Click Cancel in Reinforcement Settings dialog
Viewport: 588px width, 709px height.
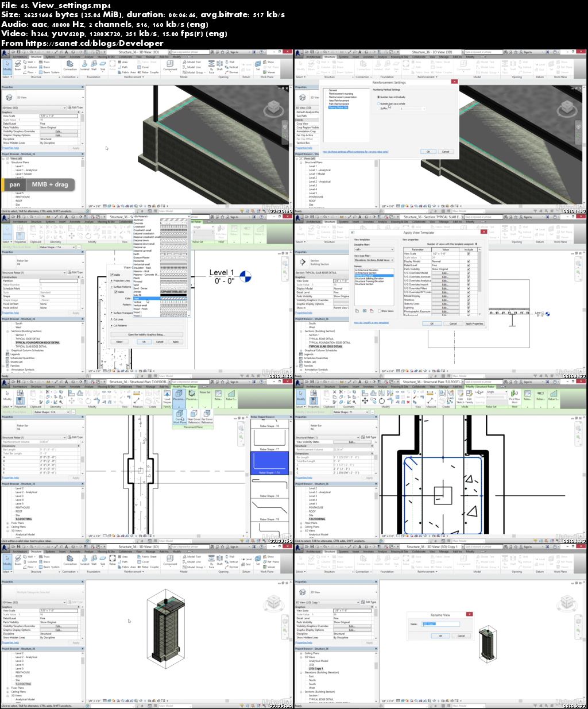pos(446,152)
